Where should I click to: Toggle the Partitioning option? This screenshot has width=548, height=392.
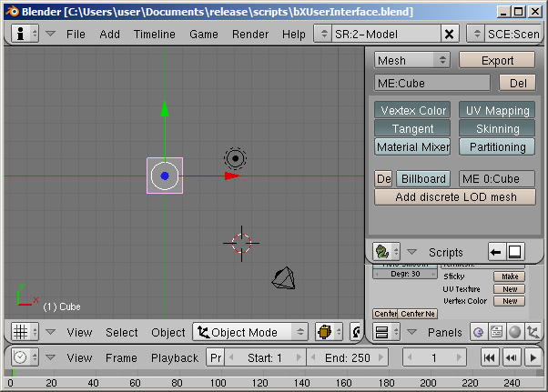pos(497,146)
